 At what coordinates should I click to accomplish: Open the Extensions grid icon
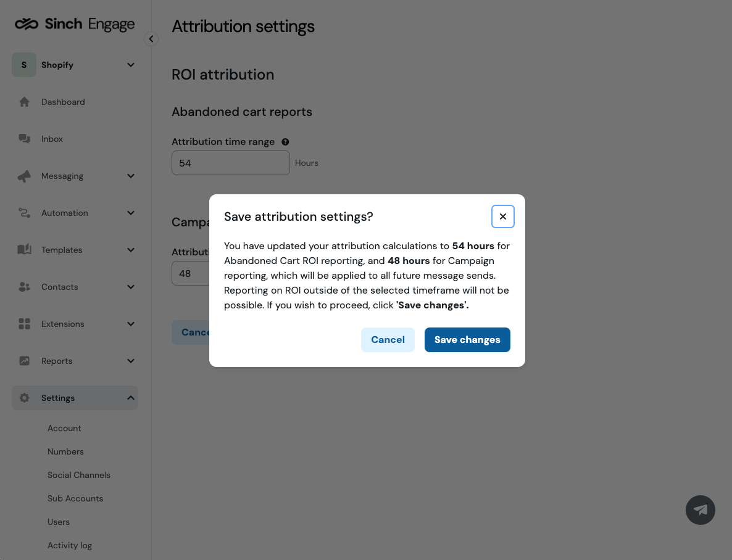[x=24, y=324]
